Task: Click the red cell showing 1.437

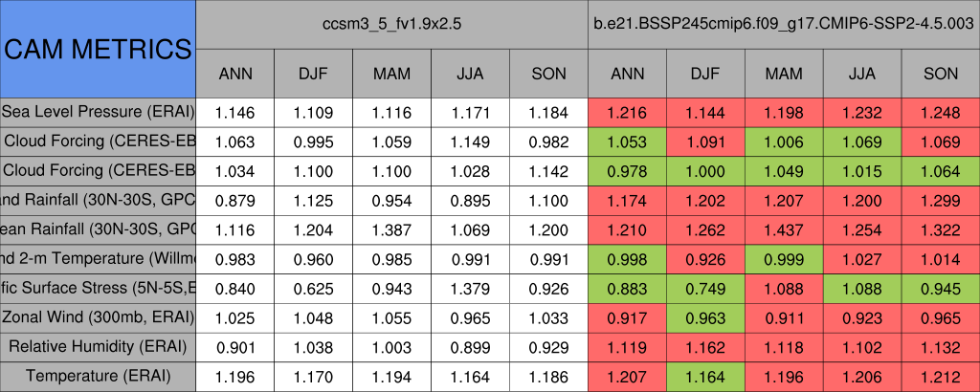Action: tap(785, 229)
